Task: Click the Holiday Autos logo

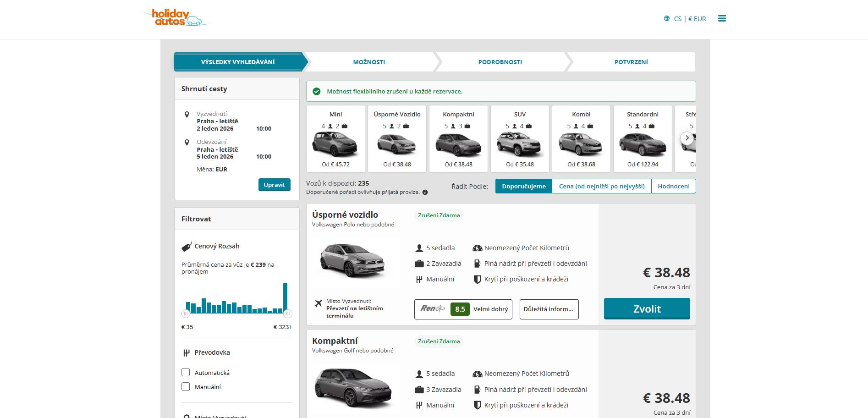Action: pos(176,17)
